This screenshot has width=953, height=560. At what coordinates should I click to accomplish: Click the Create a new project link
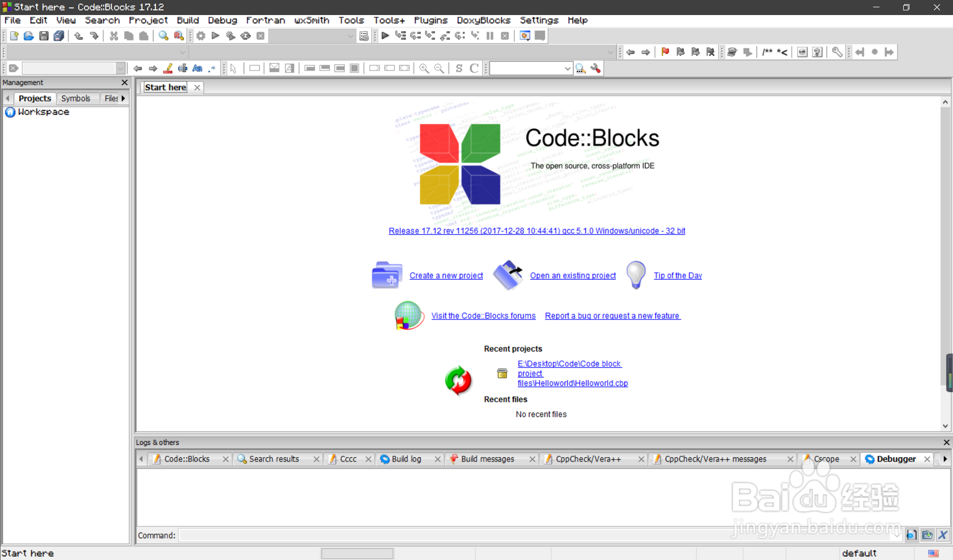coord(446,275)
